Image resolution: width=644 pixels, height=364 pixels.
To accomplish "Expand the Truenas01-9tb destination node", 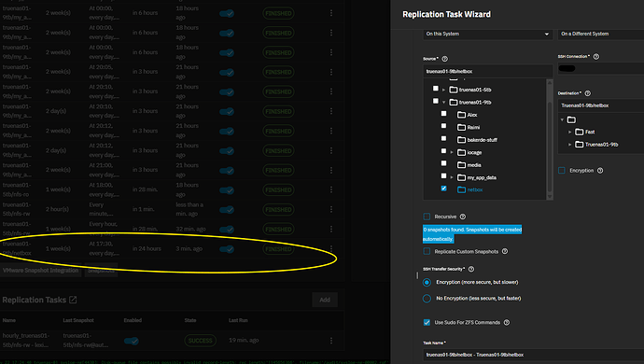I will point(569,145).
